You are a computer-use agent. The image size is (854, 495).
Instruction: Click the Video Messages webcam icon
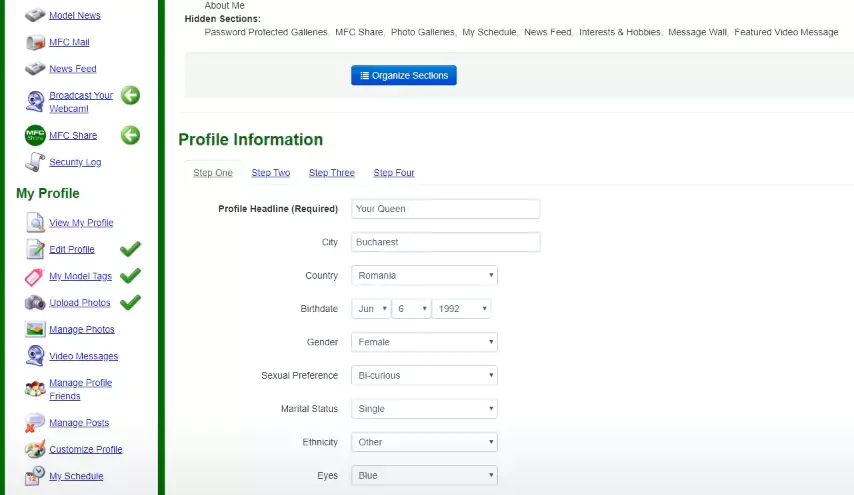point(35,356)
